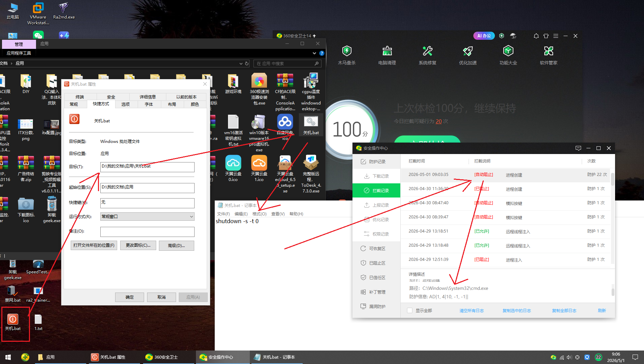Select 360极速浏览器安装包.exe in Explorer
The width and height of the screenshot is (644, 364).
[259, 89]
